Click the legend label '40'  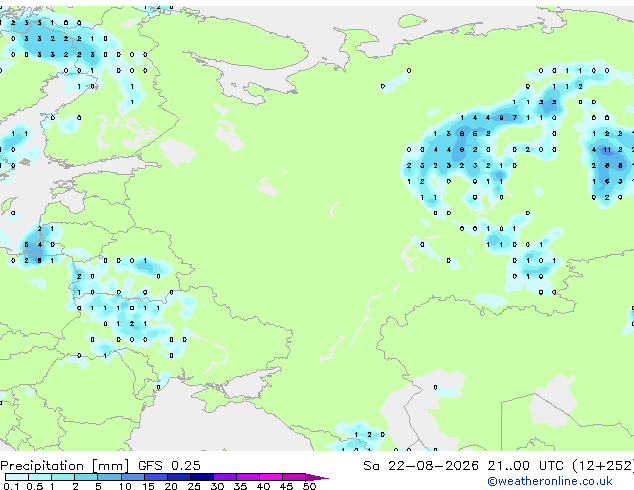tap(263, 486)
